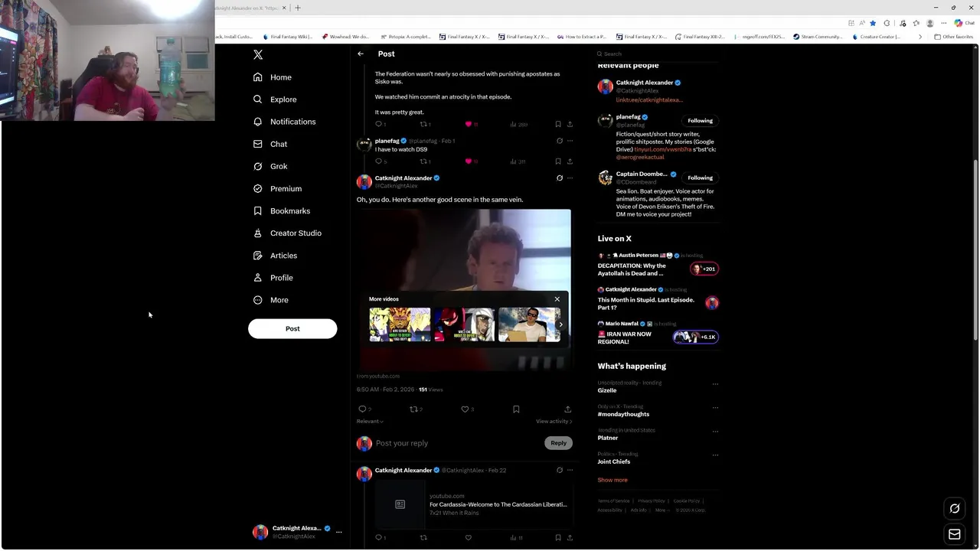Image resolution: width=980 pixels, height=551 pixels.
Task: Click the Profile person icon
Action: click(258, 277)
